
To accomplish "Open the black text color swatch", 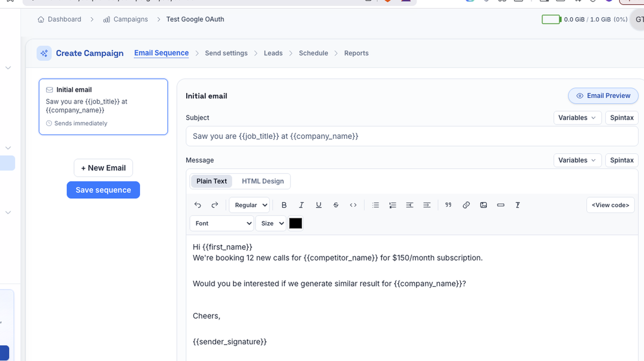I will [x=296, y=223].
